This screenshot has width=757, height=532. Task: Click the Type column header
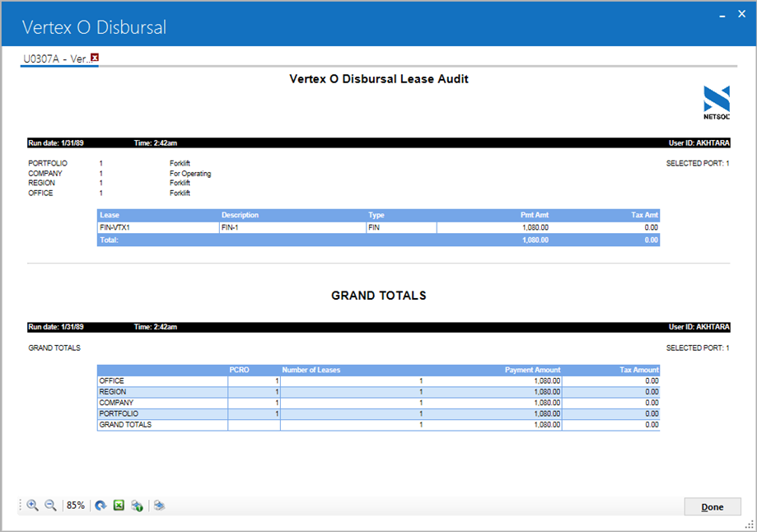point(376,215)
